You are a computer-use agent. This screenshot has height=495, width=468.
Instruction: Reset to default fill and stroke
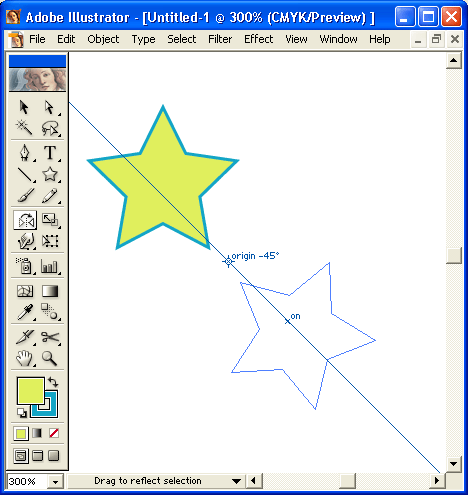22,413
